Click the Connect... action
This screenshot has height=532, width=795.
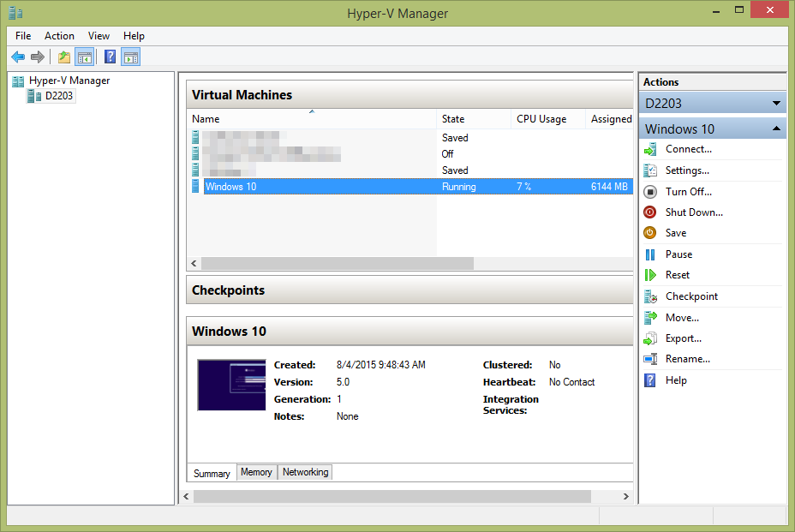click(689, 149)
